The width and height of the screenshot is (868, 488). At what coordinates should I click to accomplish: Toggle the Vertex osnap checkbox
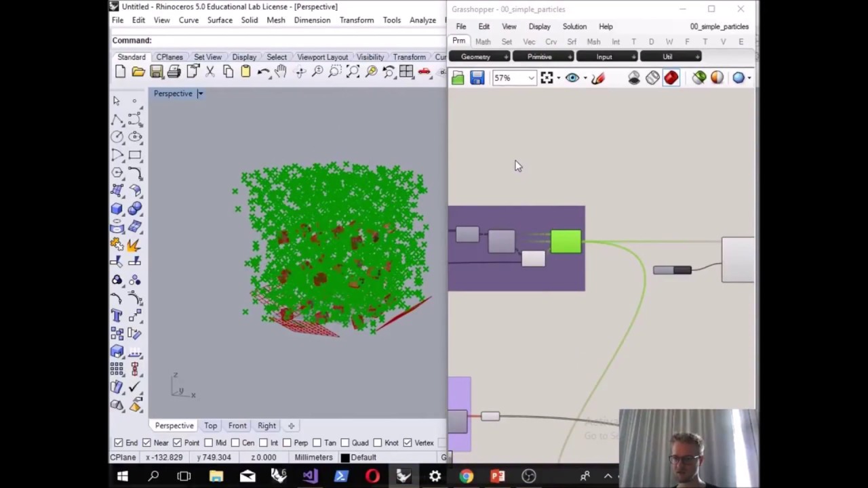407,443
